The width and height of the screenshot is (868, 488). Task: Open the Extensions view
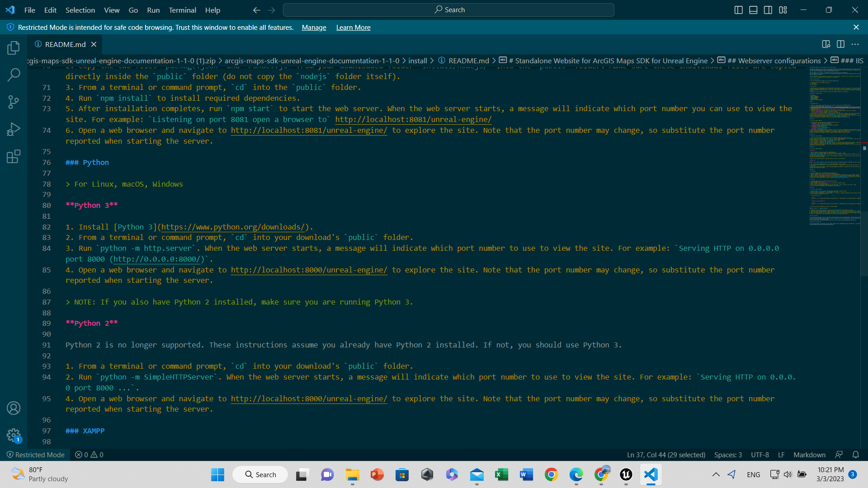pos(14,157)
